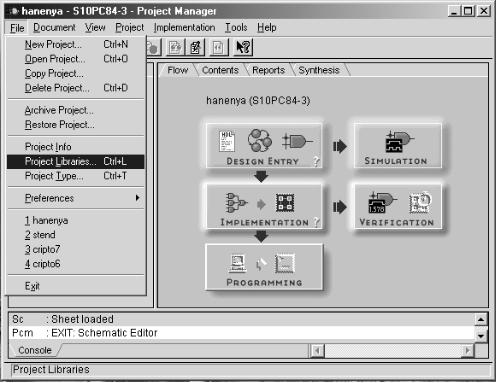Image resolution: width=497 pixels, height=383 pixels.
Task: Open the schematic editor gate icon
Action: (297, 141)
